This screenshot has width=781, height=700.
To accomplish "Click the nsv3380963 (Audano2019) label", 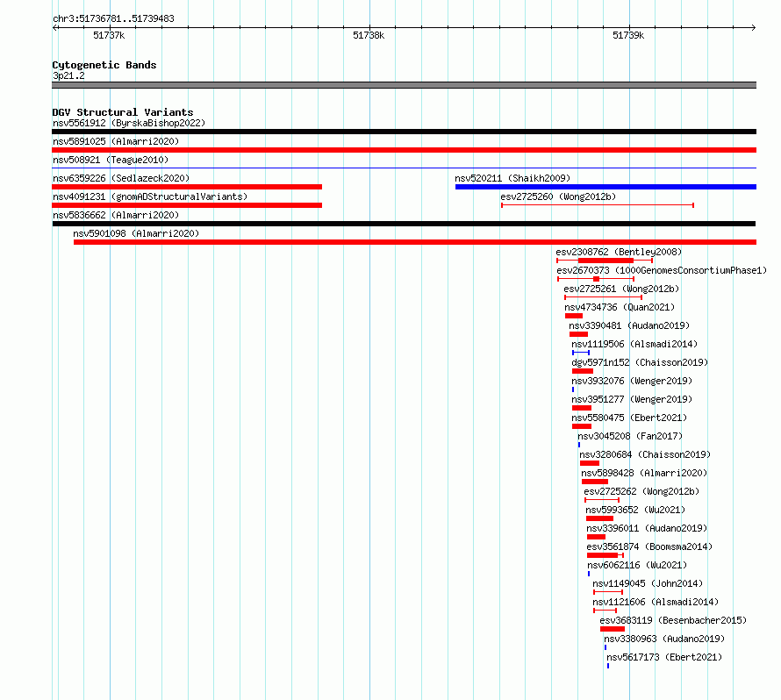I will (x=664, y=639).
